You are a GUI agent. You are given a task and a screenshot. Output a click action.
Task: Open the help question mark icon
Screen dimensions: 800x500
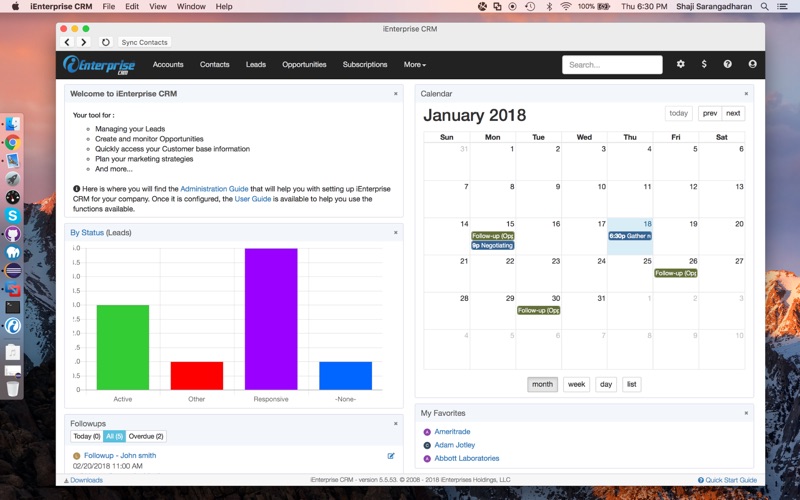(x=728, y=64)
